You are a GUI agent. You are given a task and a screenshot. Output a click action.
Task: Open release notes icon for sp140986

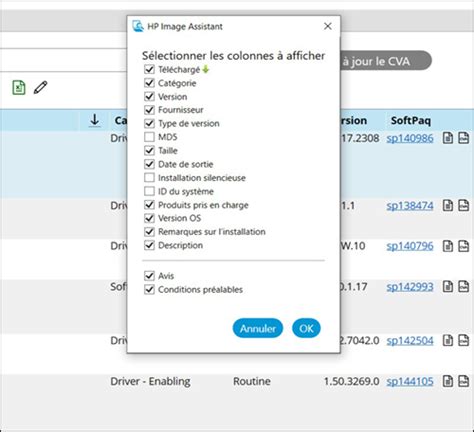(x=448, y=138)
